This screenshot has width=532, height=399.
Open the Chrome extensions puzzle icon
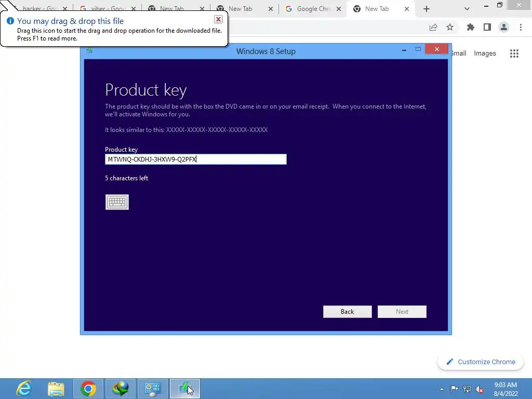pos(470,27)
